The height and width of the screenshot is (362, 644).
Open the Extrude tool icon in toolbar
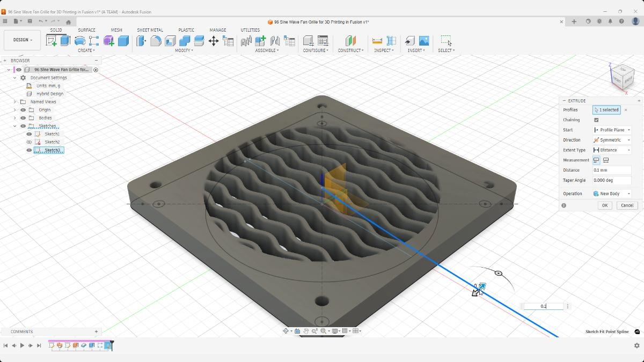(65, 41)
